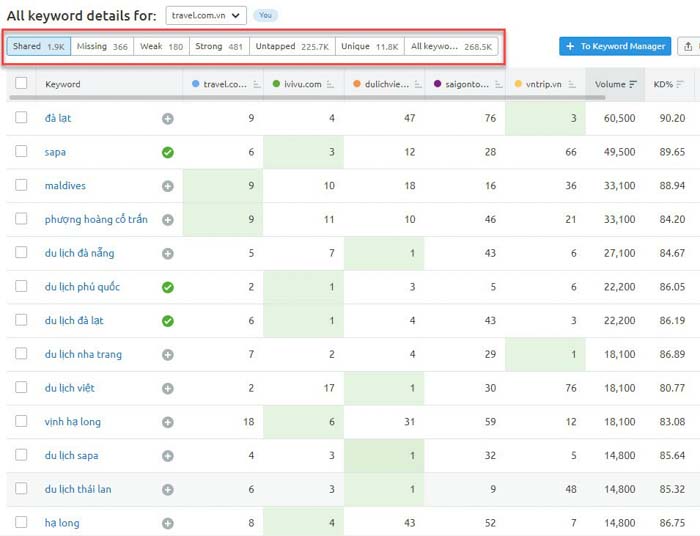The image size is (700, 536).
Task: Click volume value 60,500 for đà lạt
Action: (619, 118)
